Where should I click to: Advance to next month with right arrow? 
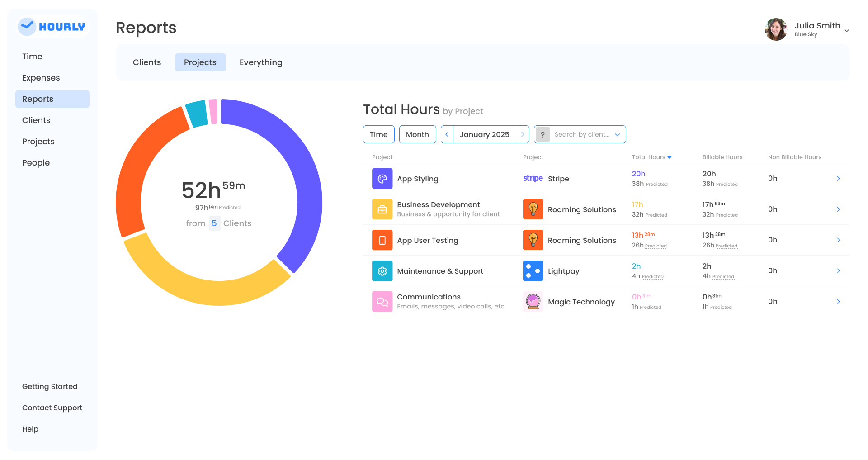click(x=523, y=134)
